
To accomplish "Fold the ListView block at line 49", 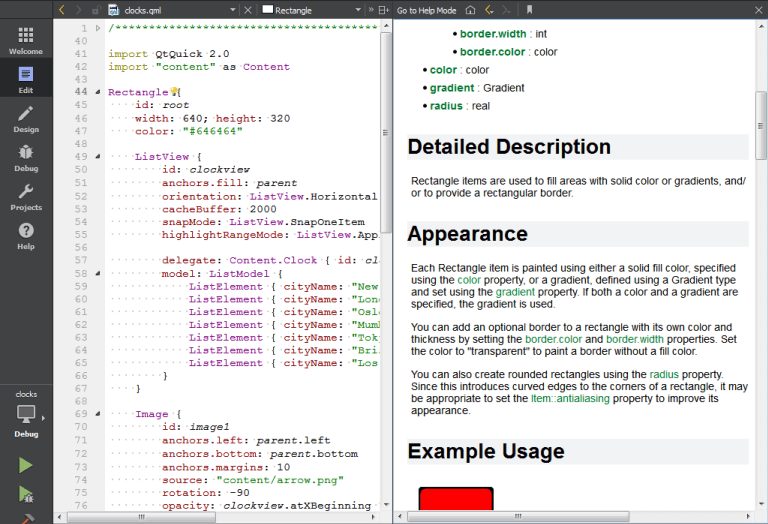I will click(x=97, y=157).
